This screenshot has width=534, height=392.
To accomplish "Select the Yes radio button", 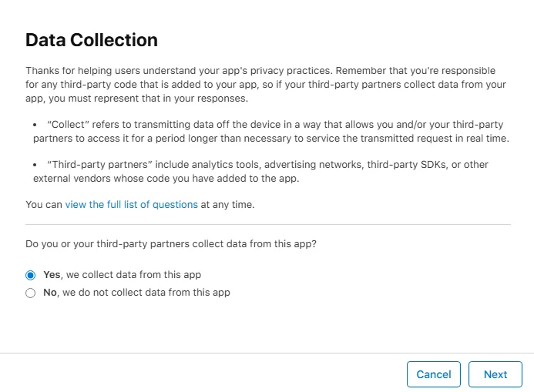I will [31, 275].
